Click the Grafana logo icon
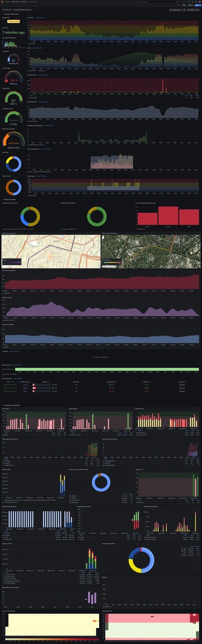Screen dimensions: 202x644 coord(3,2)
